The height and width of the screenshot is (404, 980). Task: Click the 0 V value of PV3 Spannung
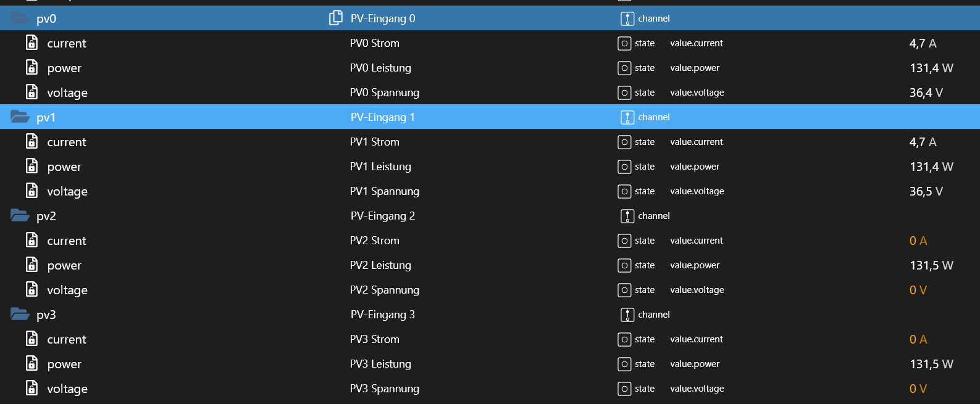(x=918, y=389)
